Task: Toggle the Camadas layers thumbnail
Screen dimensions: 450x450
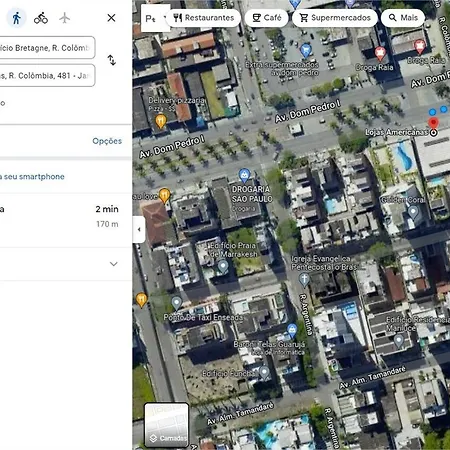Action: tap(167, 425)
